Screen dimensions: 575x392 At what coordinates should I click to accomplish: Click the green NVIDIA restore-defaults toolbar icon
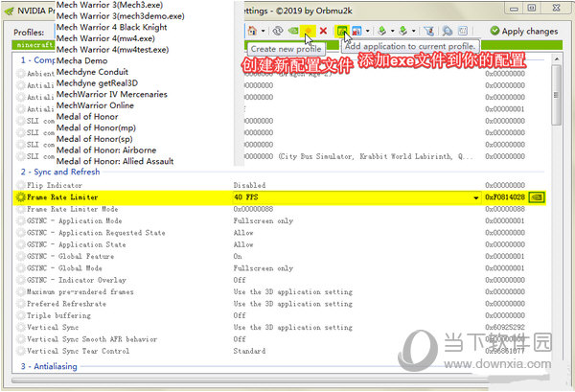(x=292, y=31)
